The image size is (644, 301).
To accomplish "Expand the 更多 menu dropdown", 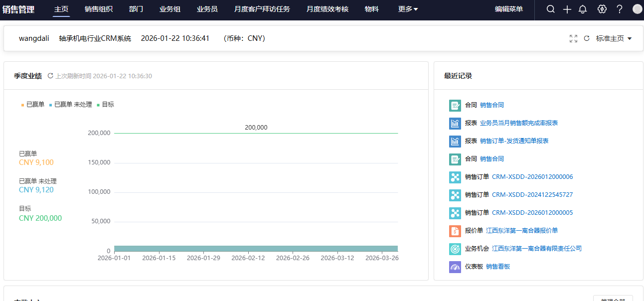I will (x=408, y=9).
